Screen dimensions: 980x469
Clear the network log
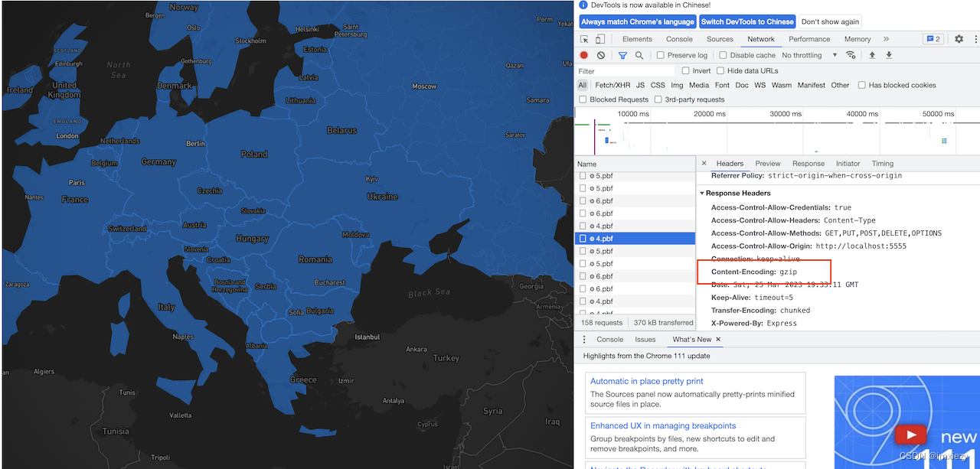601,55
